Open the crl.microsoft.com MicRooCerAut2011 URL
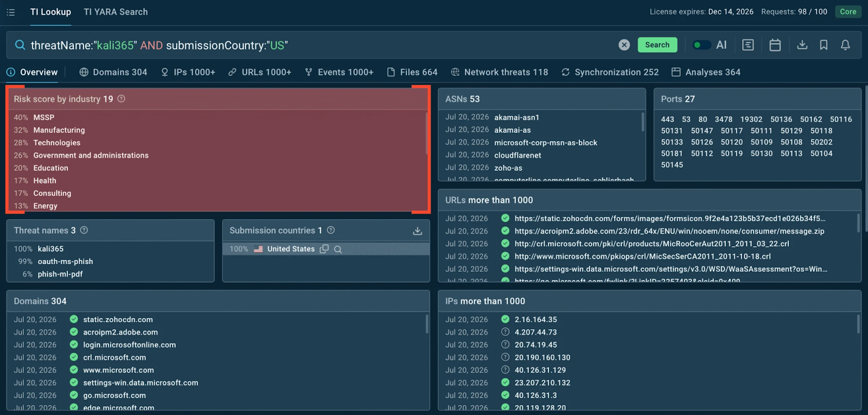The image size is (868, 415). pos(652,244)
